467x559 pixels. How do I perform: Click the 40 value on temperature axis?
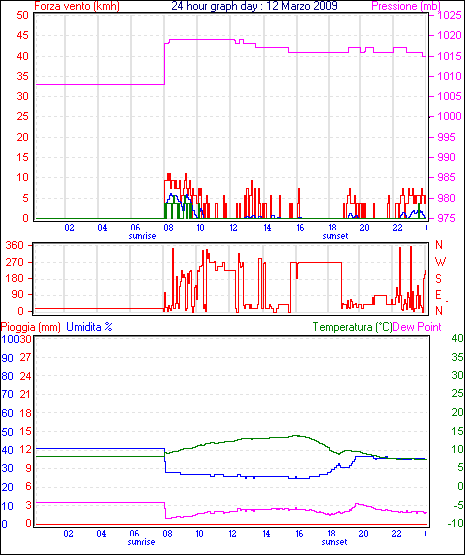coord(457,338)
